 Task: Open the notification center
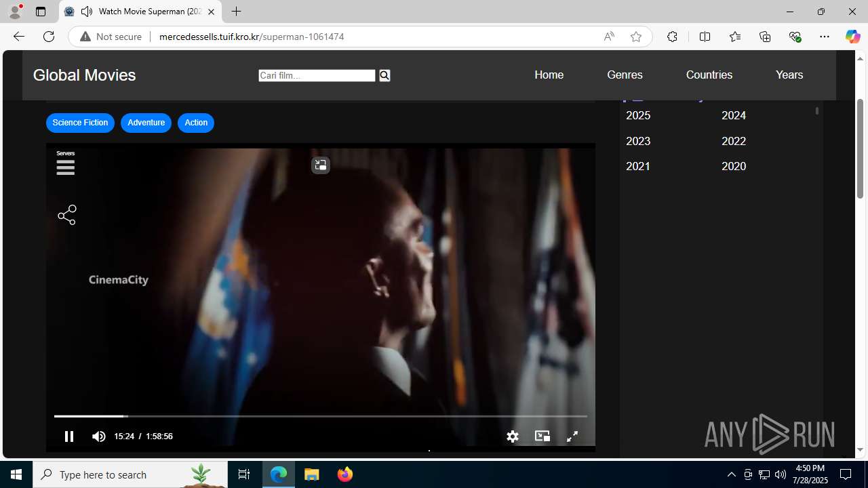pos(846,474)
